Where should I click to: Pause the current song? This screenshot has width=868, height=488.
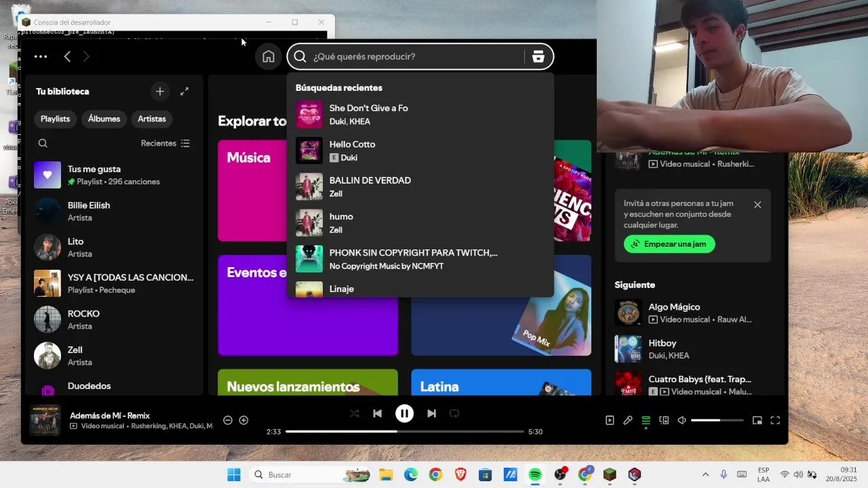coord(404,413)
